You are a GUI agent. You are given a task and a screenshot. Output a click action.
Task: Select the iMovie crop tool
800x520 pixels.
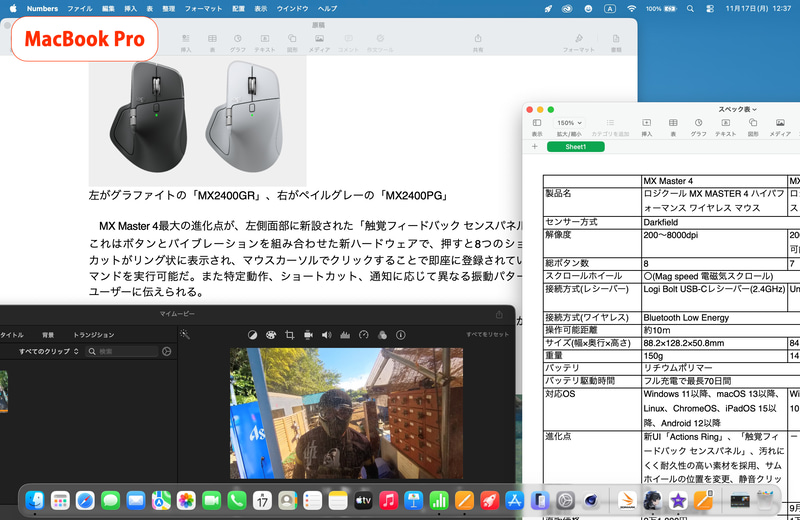click(289, 335)
